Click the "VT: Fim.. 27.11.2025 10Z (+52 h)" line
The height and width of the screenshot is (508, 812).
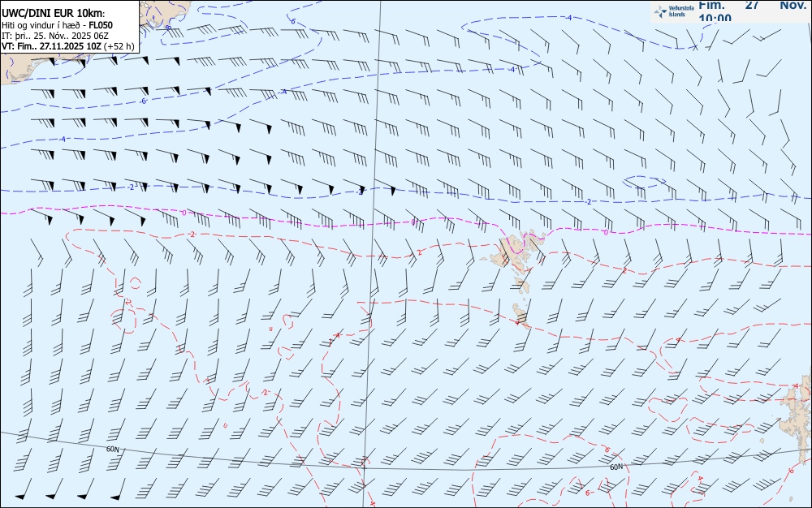point(68,46)
